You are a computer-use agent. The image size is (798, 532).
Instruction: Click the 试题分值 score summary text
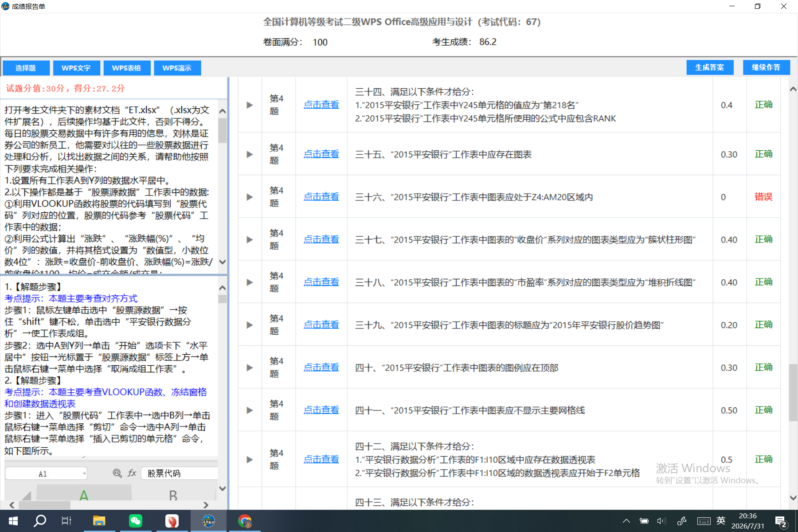(x=65, y=88)
